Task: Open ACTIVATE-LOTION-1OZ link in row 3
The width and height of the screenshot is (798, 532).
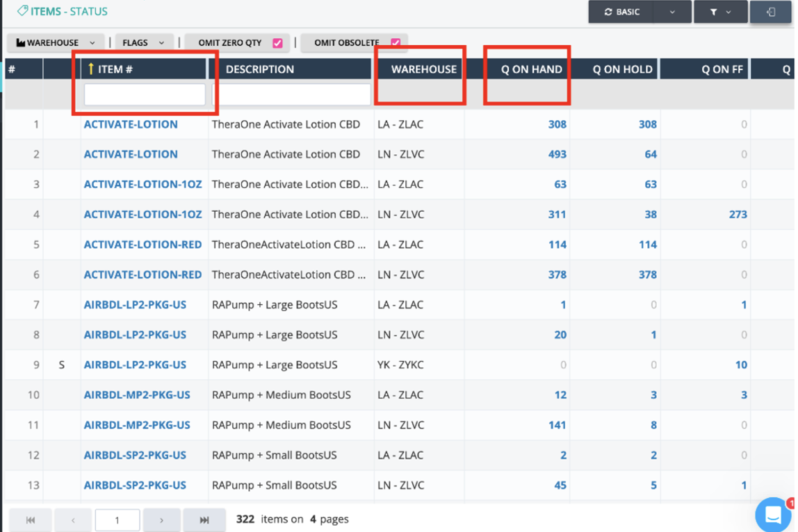Action: (x=143, y=184)
